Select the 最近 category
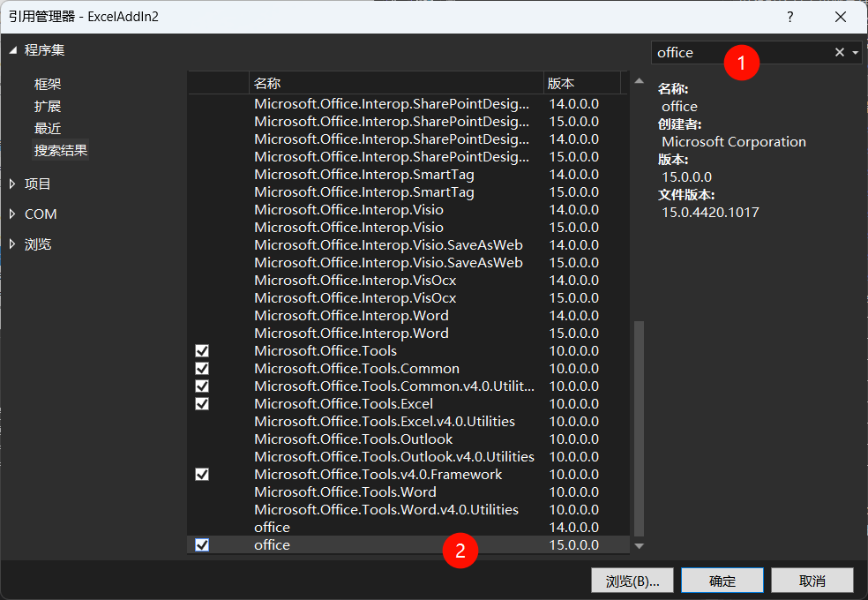 [x=48, y=129]
